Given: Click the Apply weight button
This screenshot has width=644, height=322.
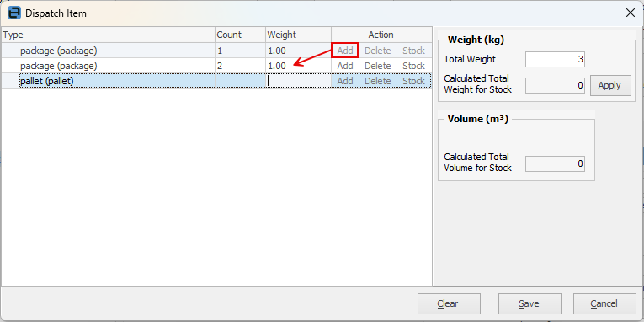Looking at the screenshot, I should 610,85.
